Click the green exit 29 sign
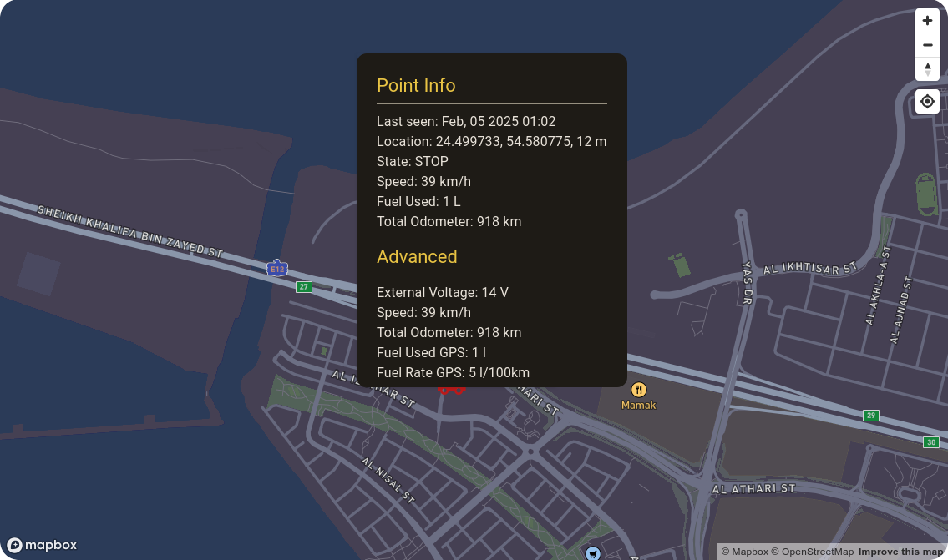948x560 pixels. click(x=871, y=416)
